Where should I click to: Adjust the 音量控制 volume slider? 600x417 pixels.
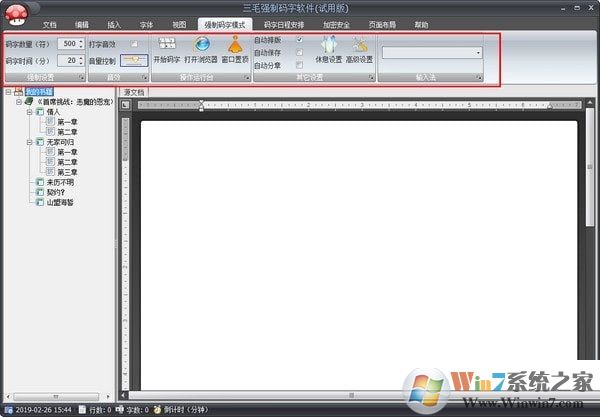point(134,60)
